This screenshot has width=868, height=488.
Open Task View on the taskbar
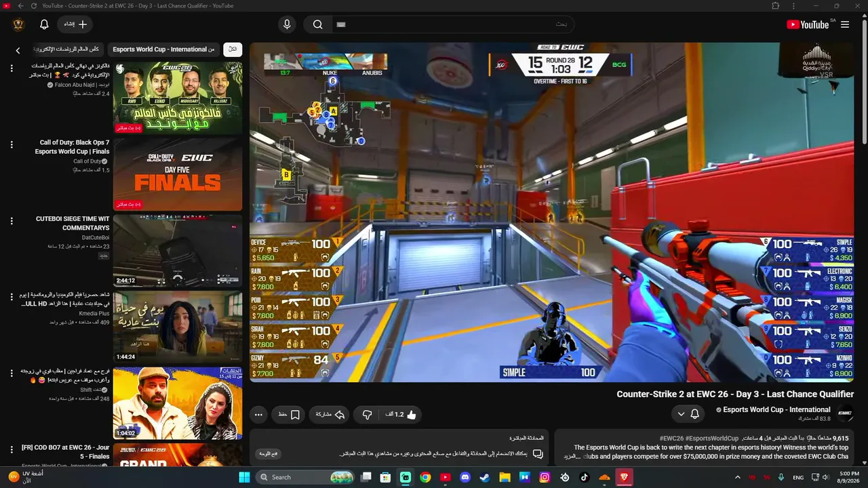coord(366,477)
